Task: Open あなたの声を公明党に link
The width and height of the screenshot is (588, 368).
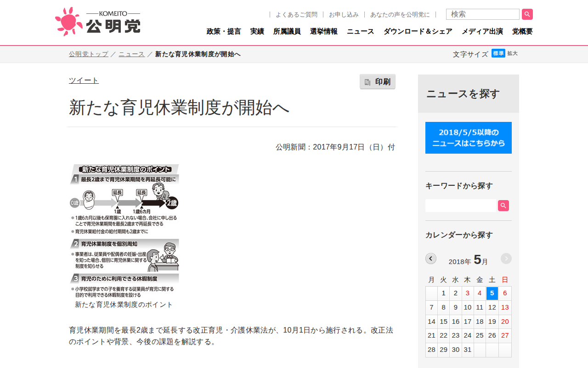Action: (400, 15)
